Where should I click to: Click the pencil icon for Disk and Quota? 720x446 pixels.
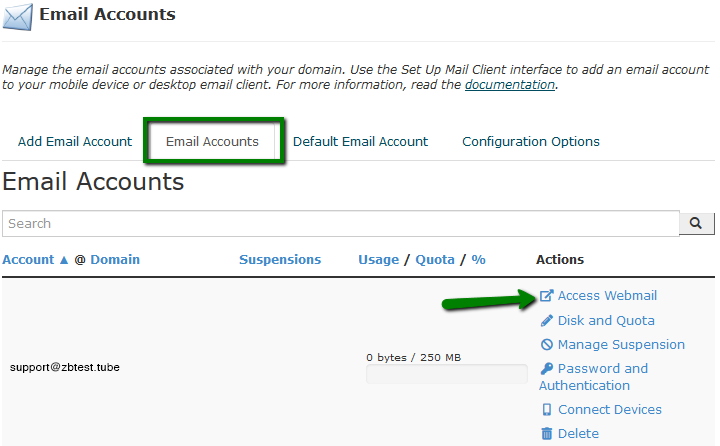click(547, 321)
